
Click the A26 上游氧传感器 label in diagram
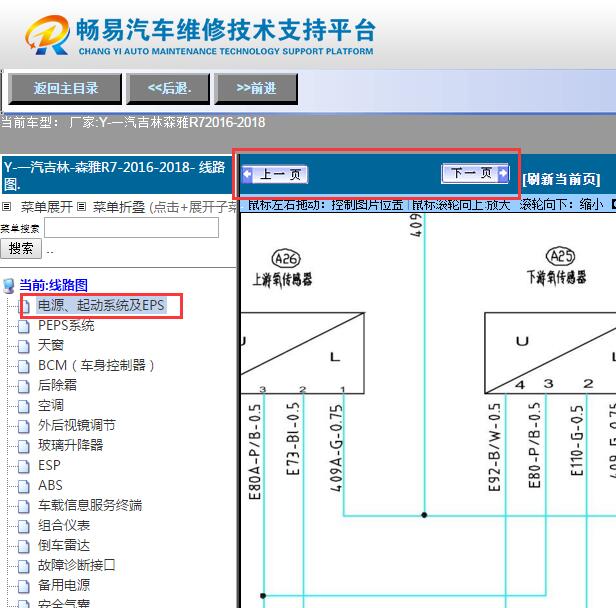(x=283, y=269)
